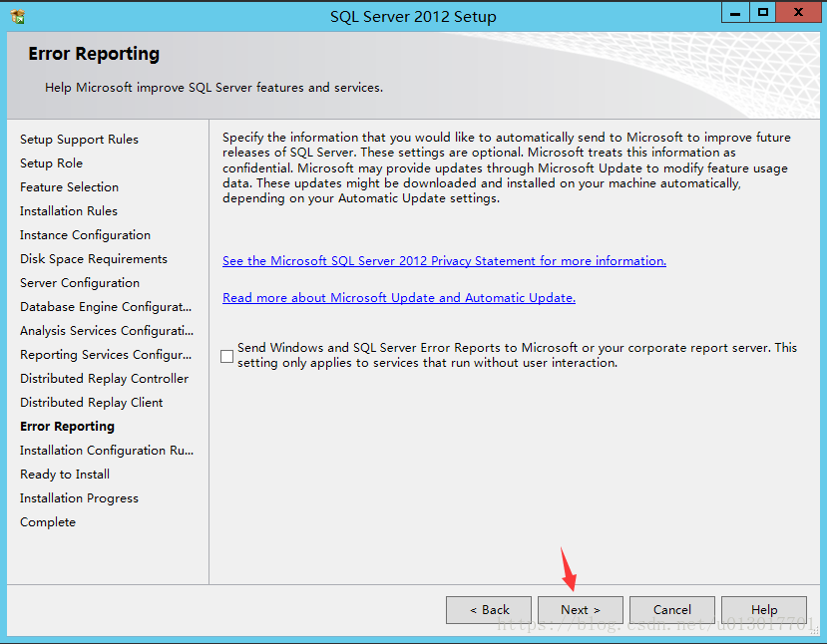Select Instance Configuration step
Screen dimensions: 827x644
pyautogui.click(x=85, y=235)
